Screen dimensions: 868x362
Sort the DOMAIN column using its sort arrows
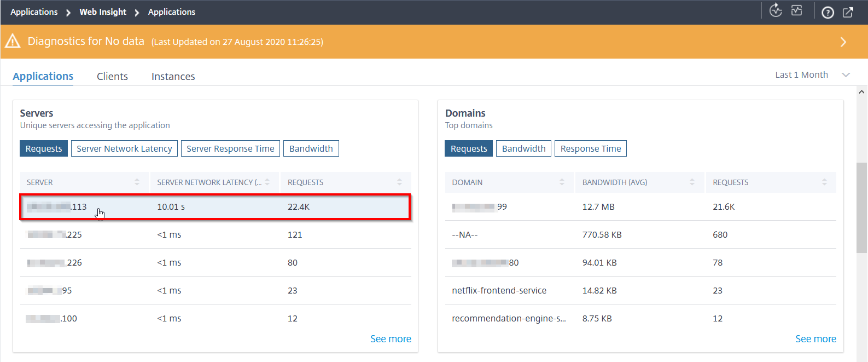562,182
